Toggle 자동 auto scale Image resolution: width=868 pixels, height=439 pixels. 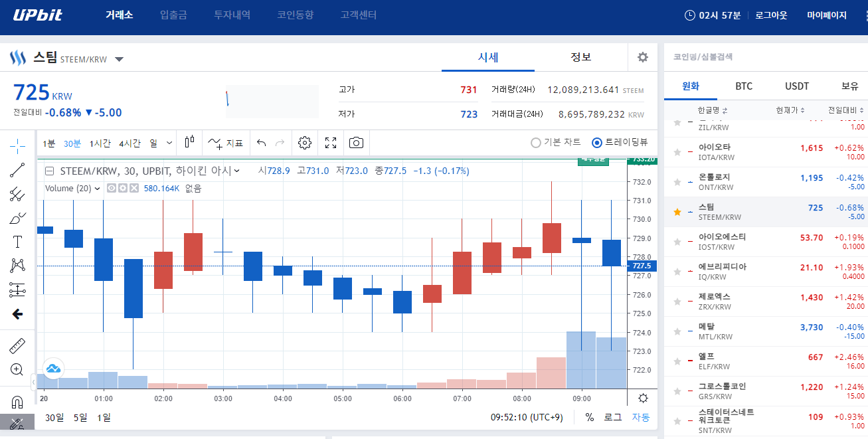tap(640, 417)
